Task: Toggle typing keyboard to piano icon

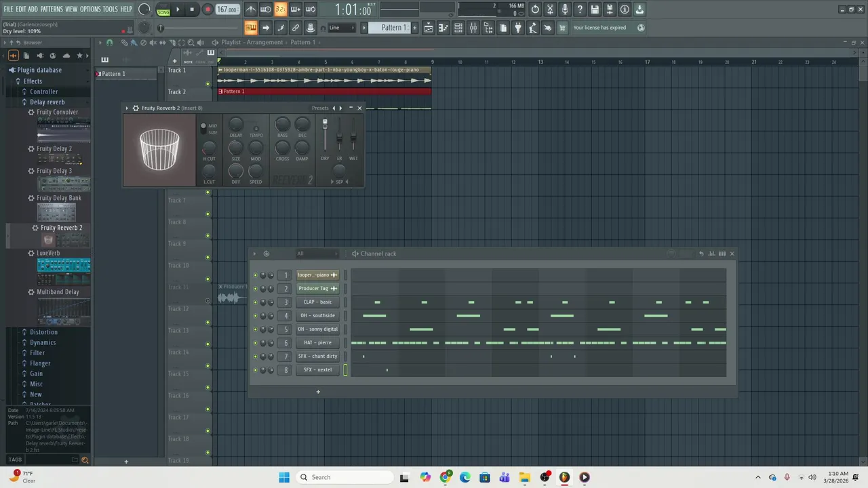Action: pyautogui.click(x=251, y=28)
